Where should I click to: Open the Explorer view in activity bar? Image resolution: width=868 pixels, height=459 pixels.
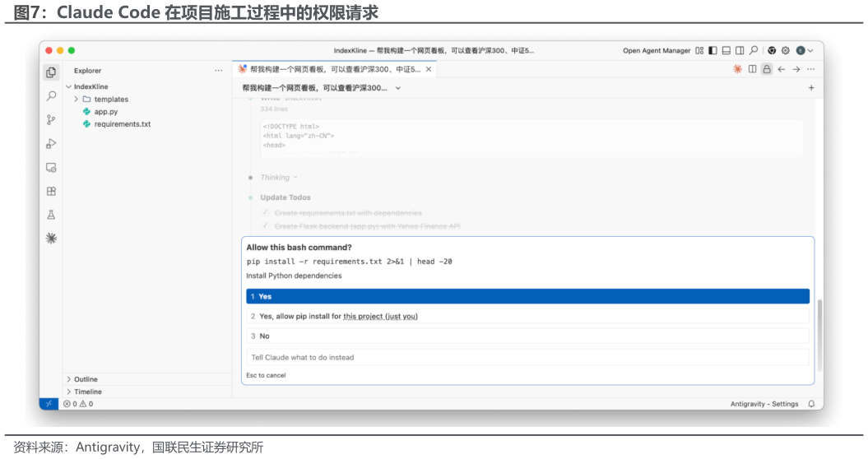click(x=51, y=72)
